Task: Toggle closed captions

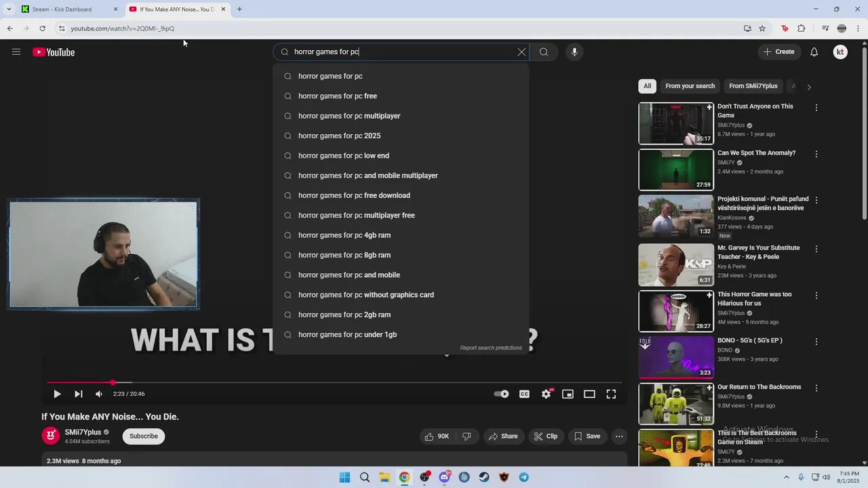Action: (524, 394)
